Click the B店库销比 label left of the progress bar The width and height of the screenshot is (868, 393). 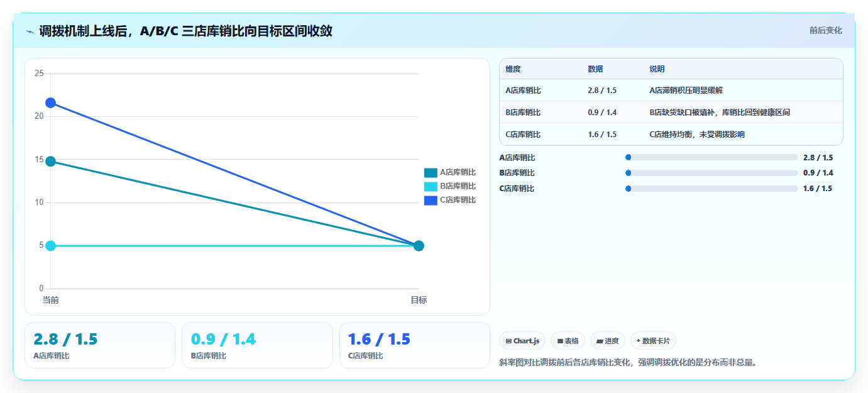(517, 173)
